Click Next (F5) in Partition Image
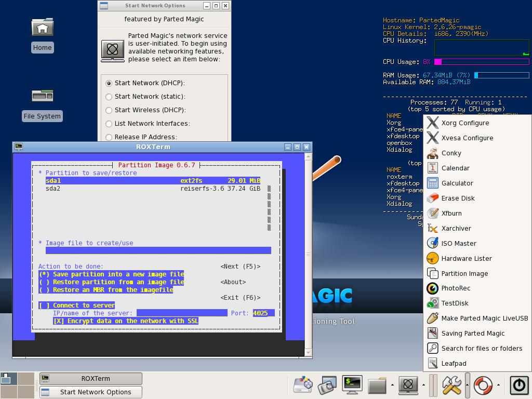 click(240, 267)
